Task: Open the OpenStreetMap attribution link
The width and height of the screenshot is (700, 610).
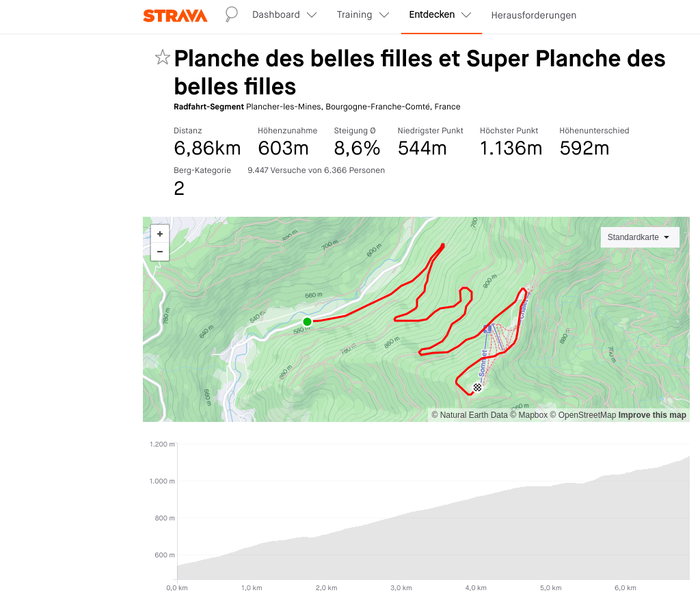Action: pyautogui.click(x=587, y=415)
